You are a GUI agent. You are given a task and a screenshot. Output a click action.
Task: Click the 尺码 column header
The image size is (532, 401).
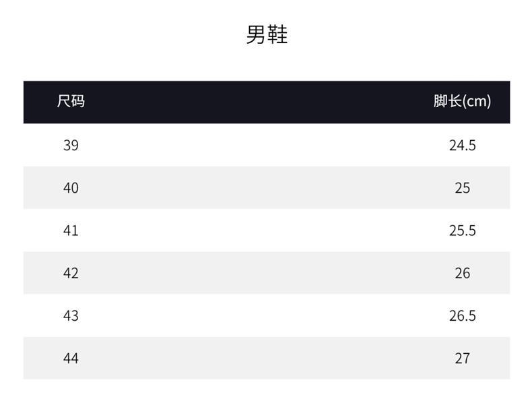click(x=71, y=102)
